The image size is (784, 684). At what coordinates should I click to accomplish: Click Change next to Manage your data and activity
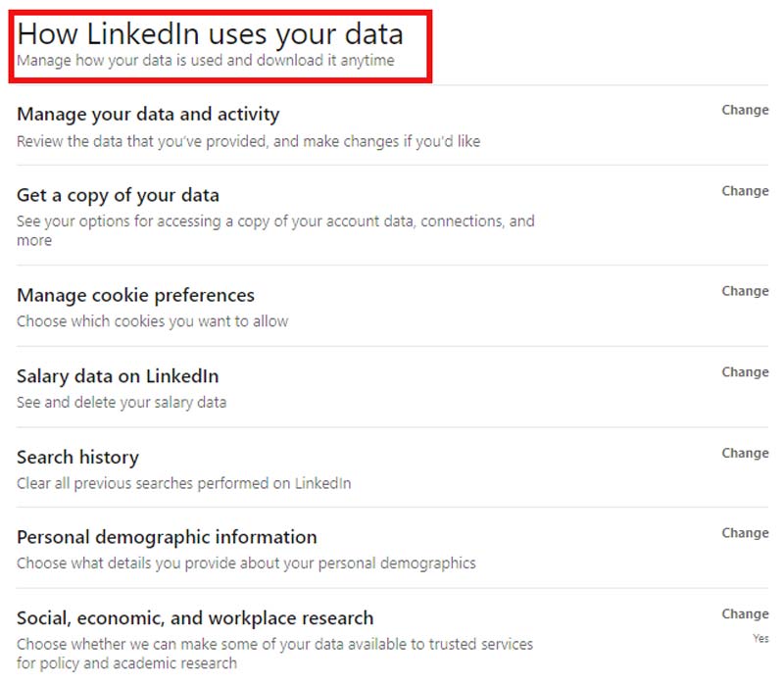pyautogui.click(x=745, y=111)
